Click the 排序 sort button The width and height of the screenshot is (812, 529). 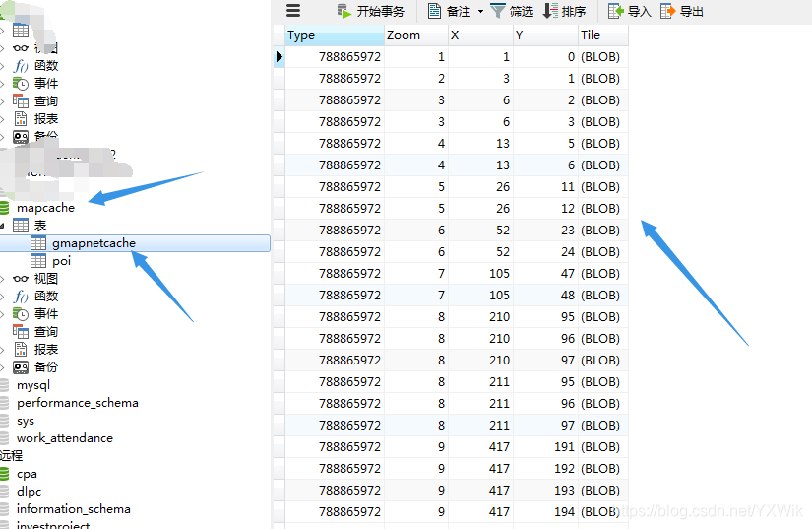coord(564,11)
